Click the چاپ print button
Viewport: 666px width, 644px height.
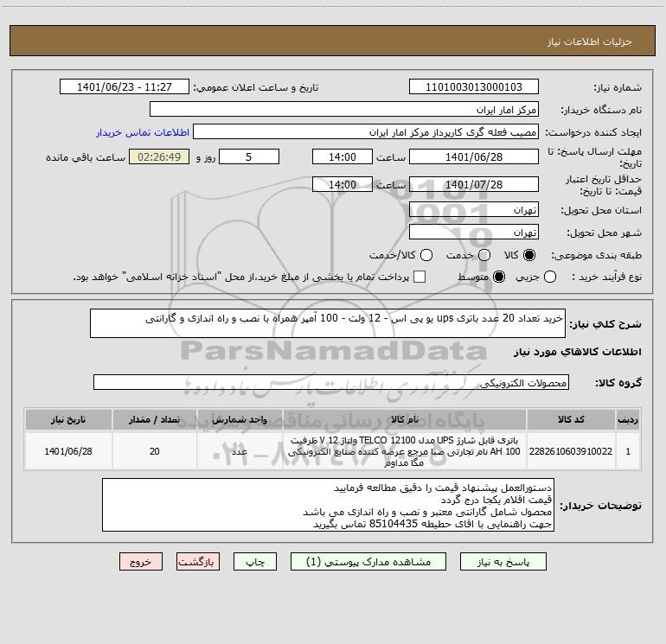pos(255,562)
